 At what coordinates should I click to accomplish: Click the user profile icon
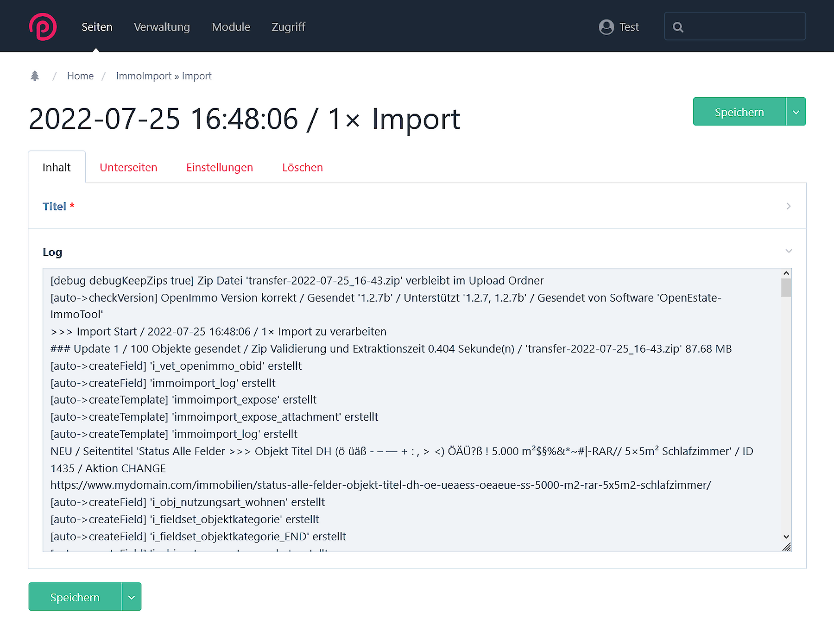point(606,27)
